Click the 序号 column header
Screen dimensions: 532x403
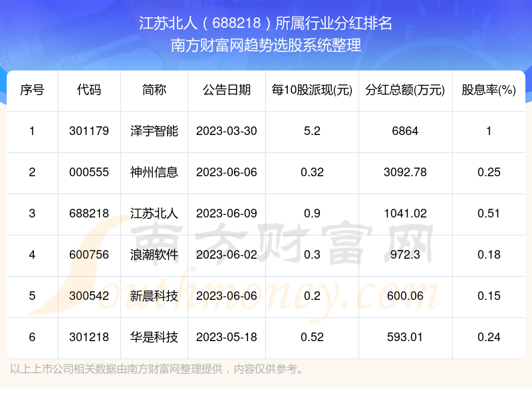coord(32,90)
